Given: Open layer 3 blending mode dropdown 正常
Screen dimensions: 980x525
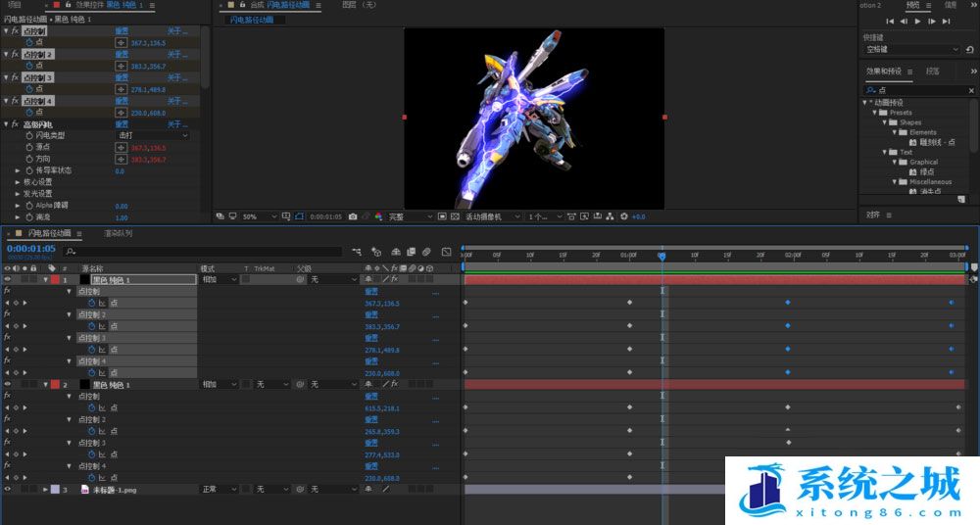Looking at the screenshot, I should tap(219, 490).
